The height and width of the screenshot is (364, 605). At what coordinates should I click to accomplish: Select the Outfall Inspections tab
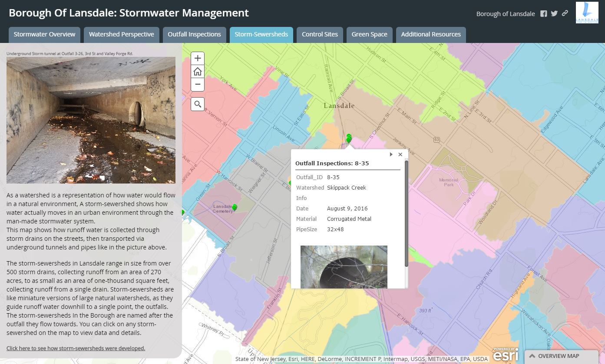194,34
